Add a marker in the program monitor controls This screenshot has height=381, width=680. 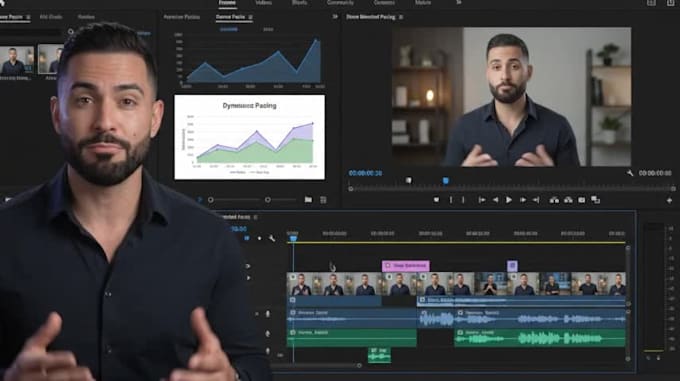tap(436, 200)
